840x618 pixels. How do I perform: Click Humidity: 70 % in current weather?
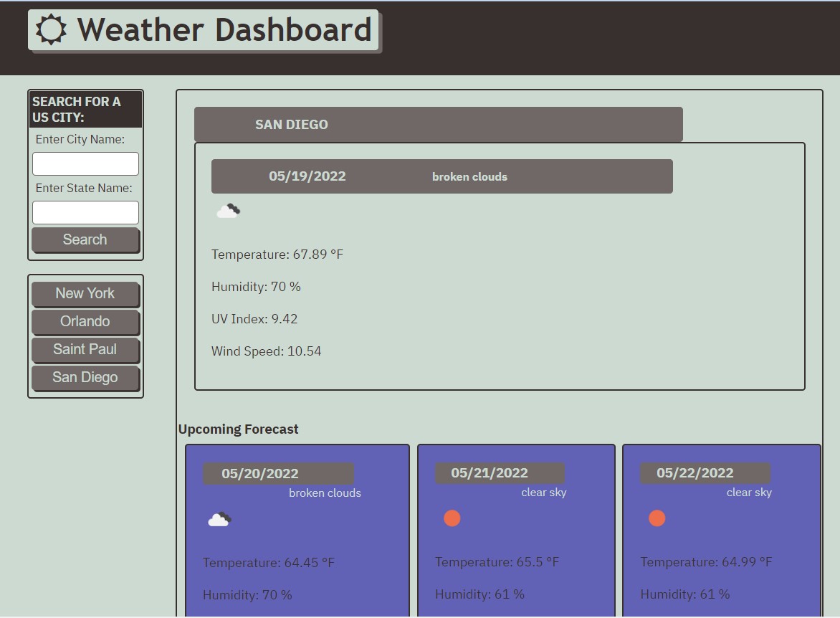pyautogui.click(x=256, y=287)
